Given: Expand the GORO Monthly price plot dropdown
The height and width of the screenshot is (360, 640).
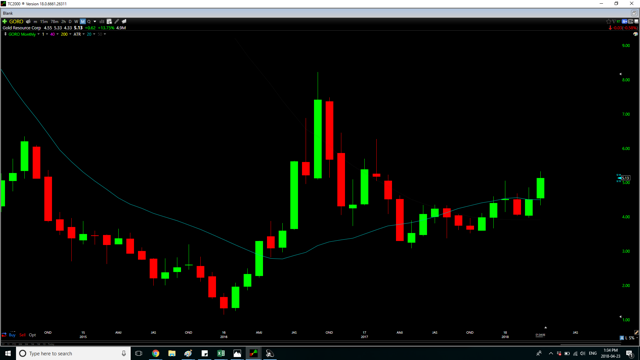Looking at the screenshot, I should [38, 34].
